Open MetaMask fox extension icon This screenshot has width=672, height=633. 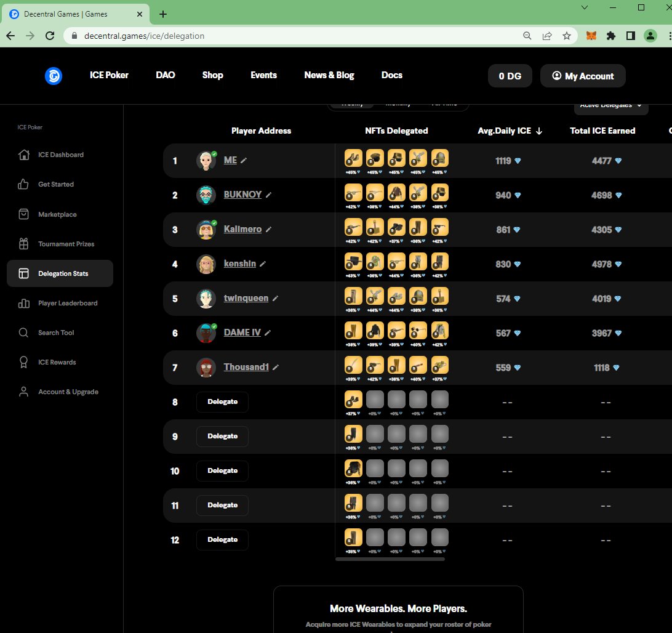click(x=591, y=36)
